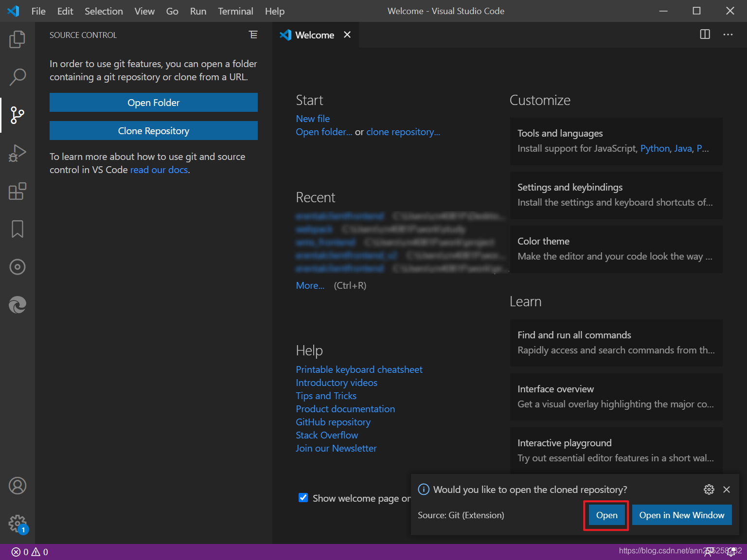Close the Welcome tab
Image resolution: width=747 pixels, height=560 pixels.
pyautogui.click(x=347, y=35)
